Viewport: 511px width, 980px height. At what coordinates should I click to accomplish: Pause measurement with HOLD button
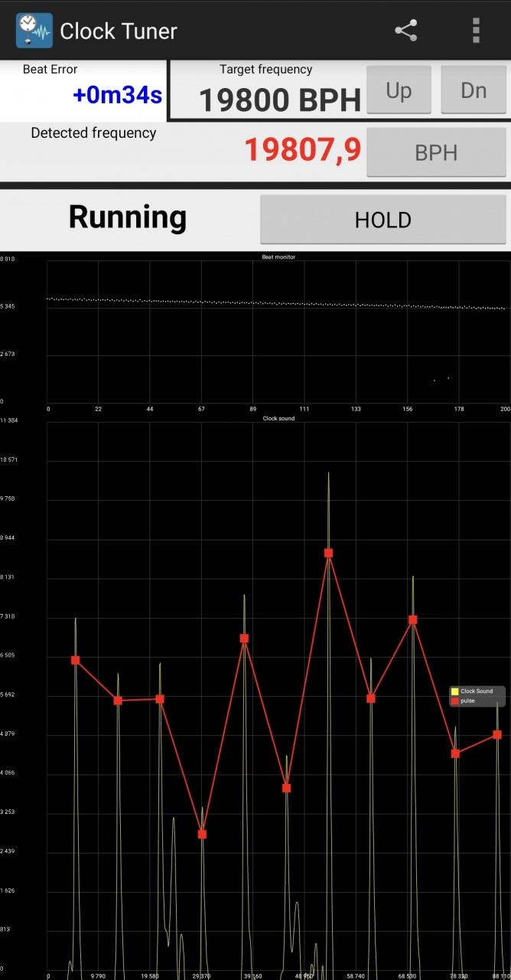pyautogui.click(x=382, y=220)
